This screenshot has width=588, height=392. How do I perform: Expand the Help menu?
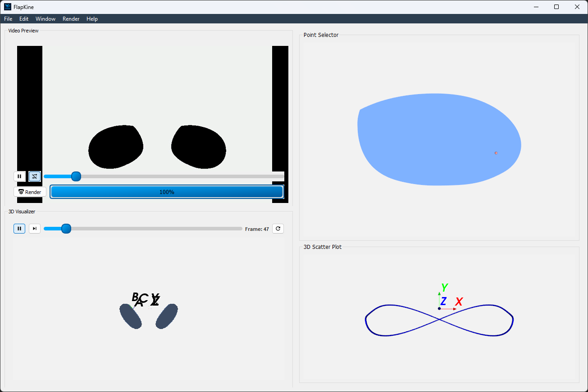tap(92, 19)
